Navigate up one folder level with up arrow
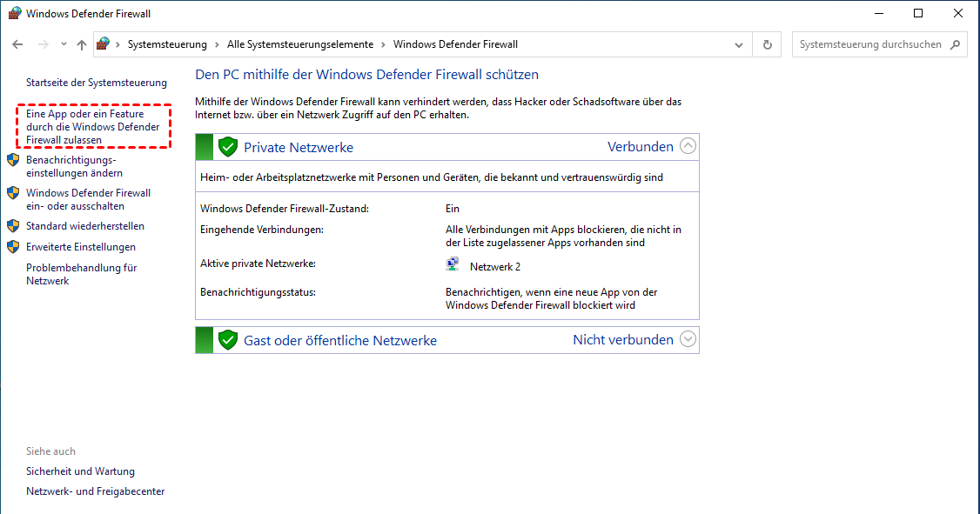This screenshot has height=514, width=980. [x=82, y=44]
